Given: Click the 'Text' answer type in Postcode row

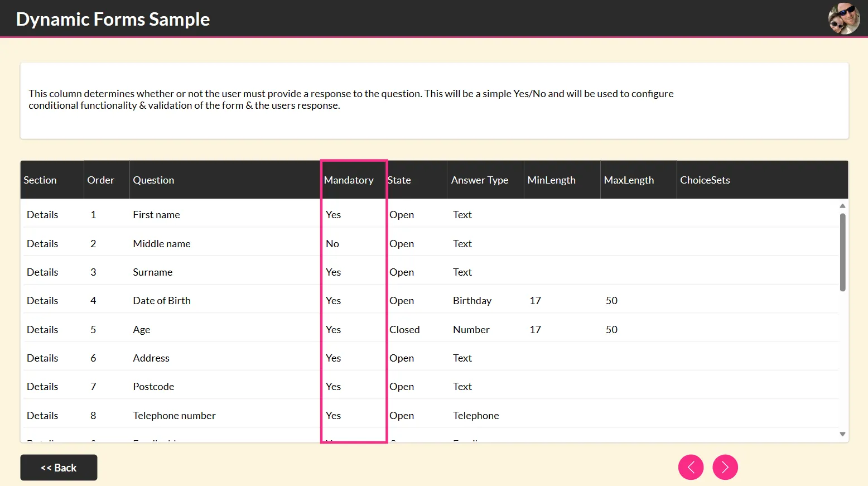Looking at the screenshot, I should point(462,387).
